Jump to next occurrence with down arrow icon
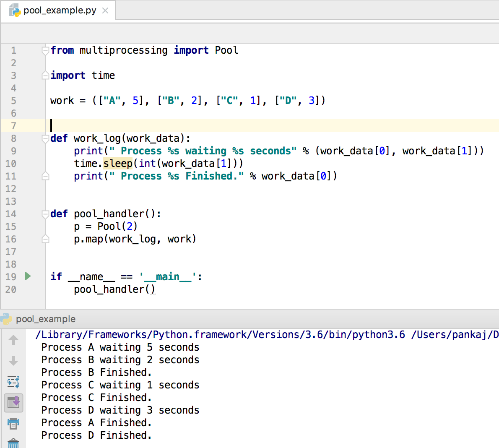Screen dimensions: 499x448 pyautogui.click(x=13, y=361)
